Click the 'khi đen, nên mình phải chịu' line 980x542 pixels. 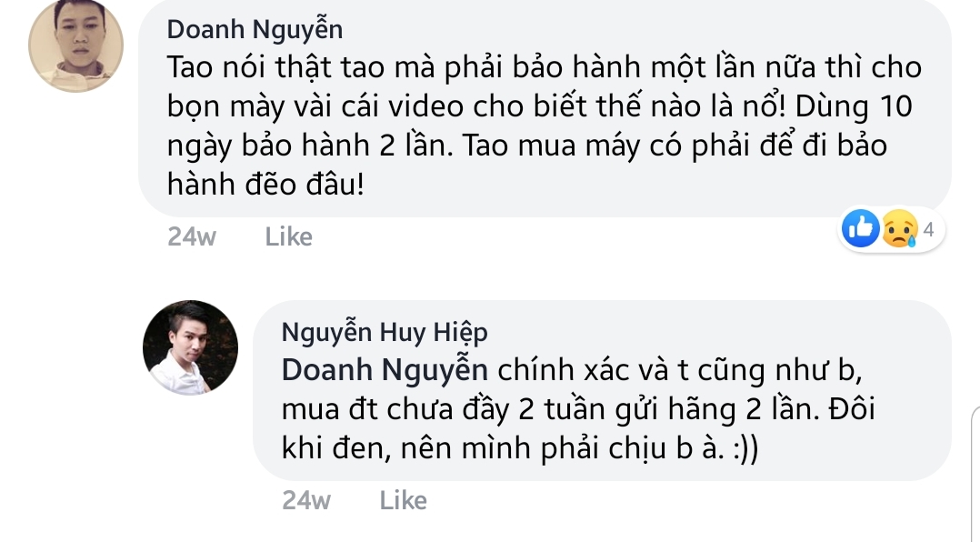pyautogui.click(x=520, y=449)
